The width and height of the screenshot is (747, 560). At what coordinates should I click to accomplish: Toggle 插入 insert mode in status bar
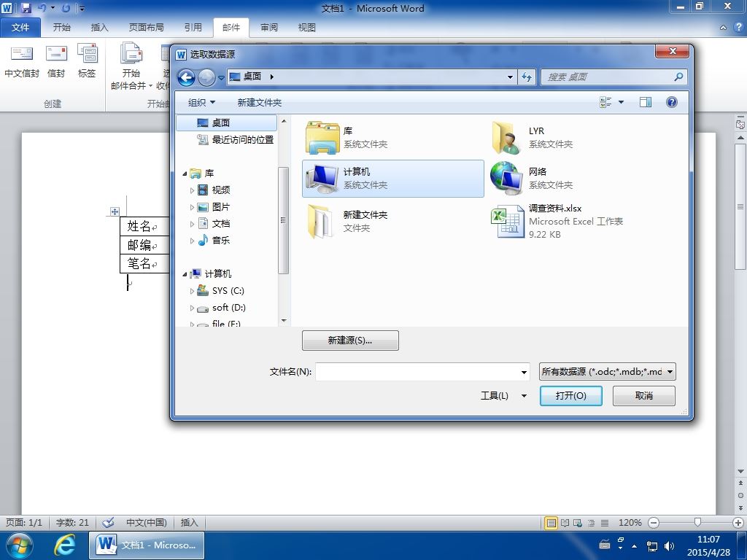189,522
